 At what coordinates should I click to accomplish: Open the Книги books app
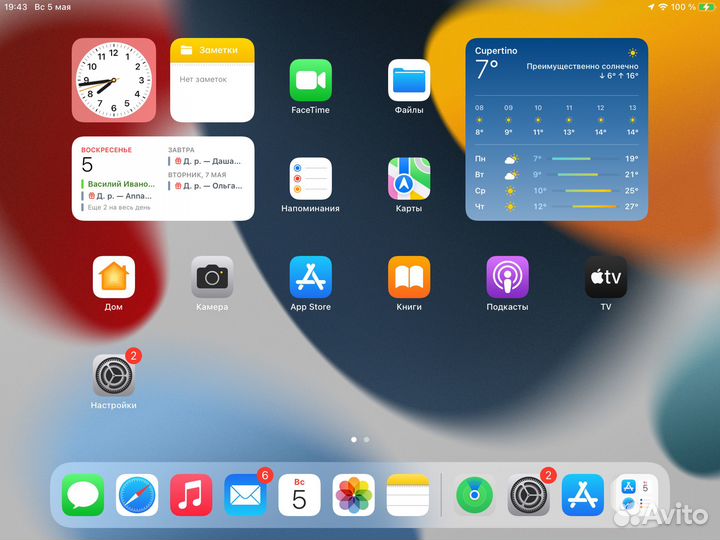coord(409,277)
